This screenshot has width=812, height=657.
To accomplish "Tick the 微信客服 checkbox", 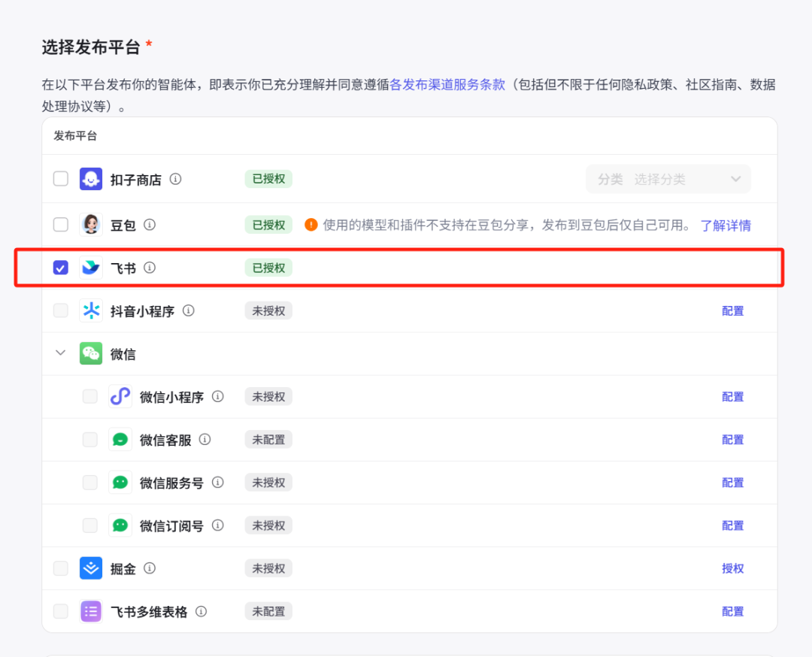I will pos(90,440).
